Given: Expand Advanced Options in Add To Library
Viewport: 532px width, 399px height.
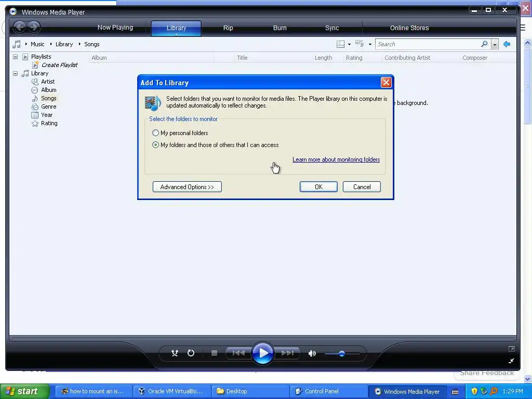Looking at the screenshot, I should pyautogui.click(x=187, y=187).
